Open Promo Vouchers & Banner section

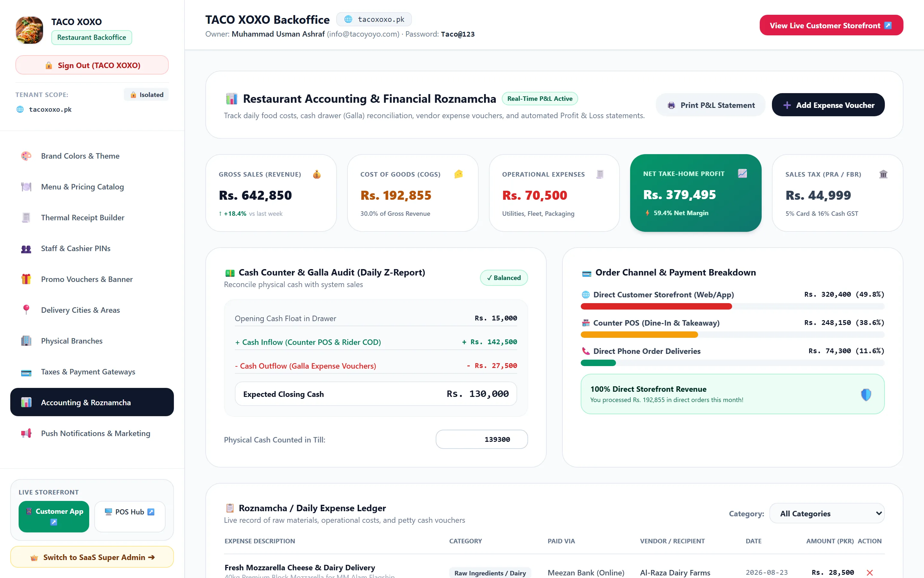(x=92, y=279)
